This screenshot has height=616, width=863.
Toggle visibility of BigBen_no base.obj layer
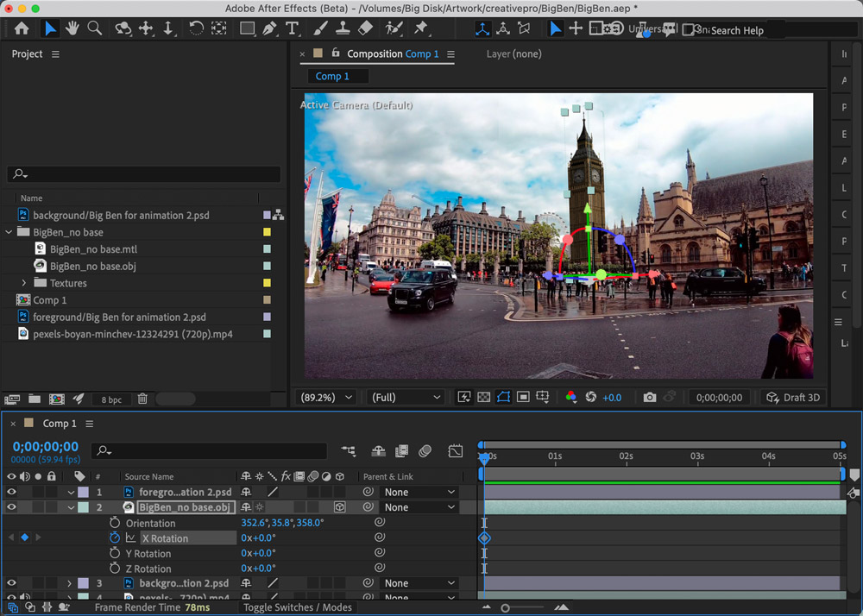click(12, 507)
